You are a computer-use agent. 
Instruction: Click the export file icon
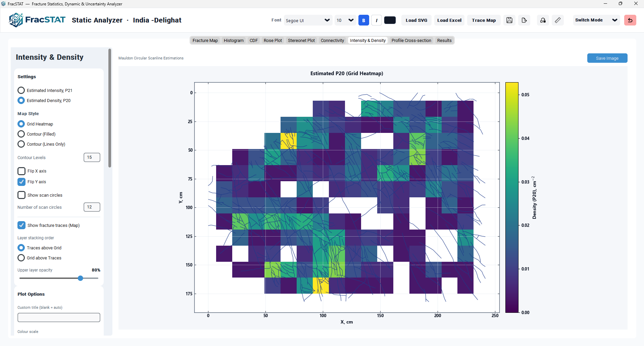524,20
